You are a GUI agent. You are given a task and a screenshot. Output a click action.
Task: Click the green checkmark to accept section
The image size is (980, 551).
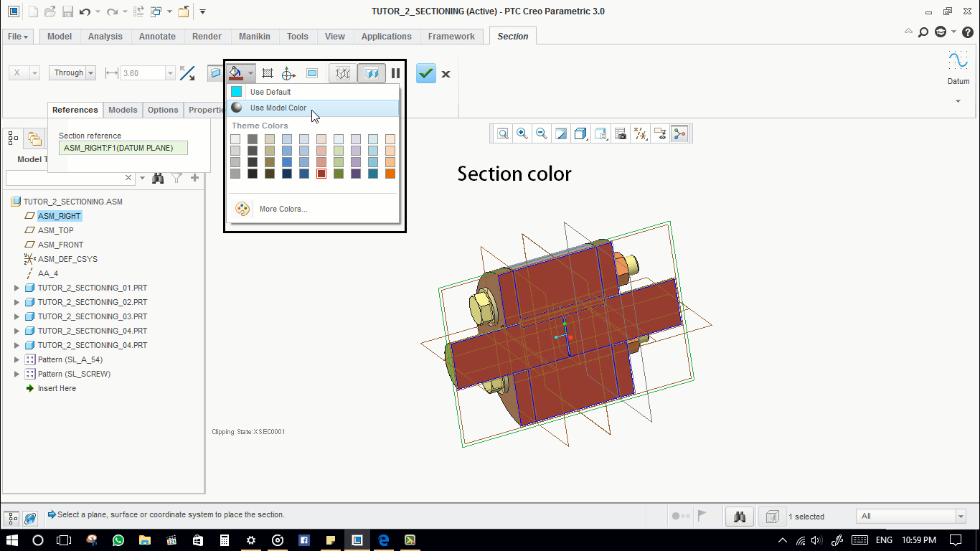point(425,73)
